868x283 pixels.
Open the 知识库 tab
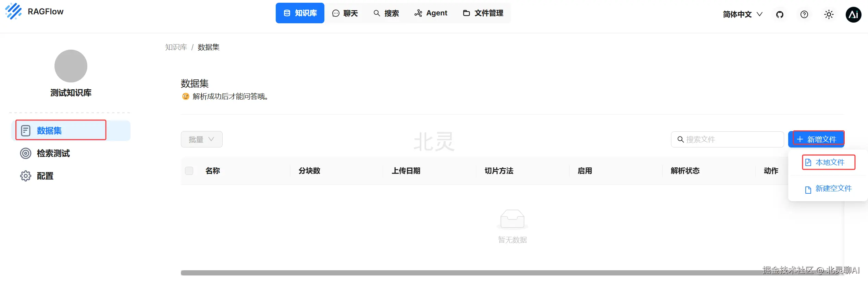[x=300, y=13]
